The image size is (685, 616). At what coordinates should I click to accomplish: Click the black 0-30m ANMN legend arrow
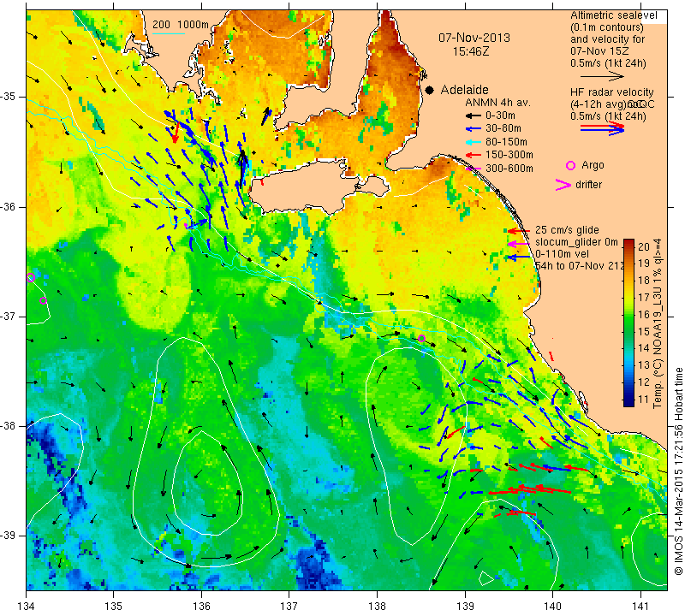point(474,116)
